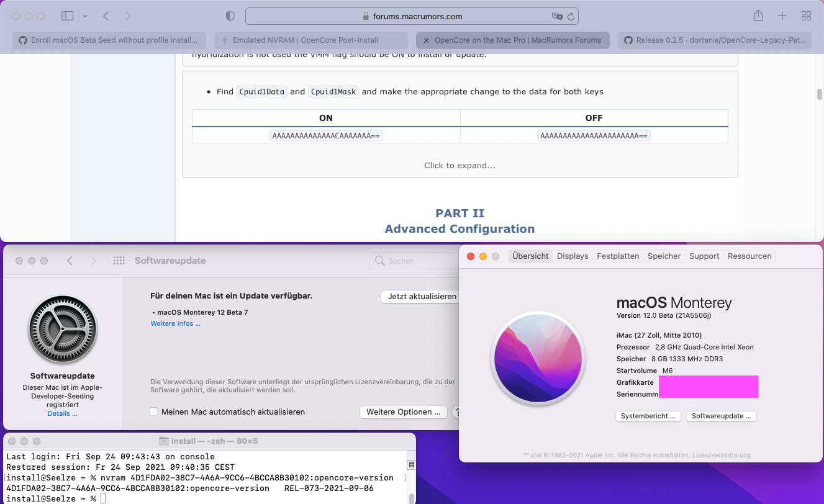Select the ON value AAAAAAAAAAAAAACAAAAAAA==
The image size is (824, 504).
coord(326,135)
